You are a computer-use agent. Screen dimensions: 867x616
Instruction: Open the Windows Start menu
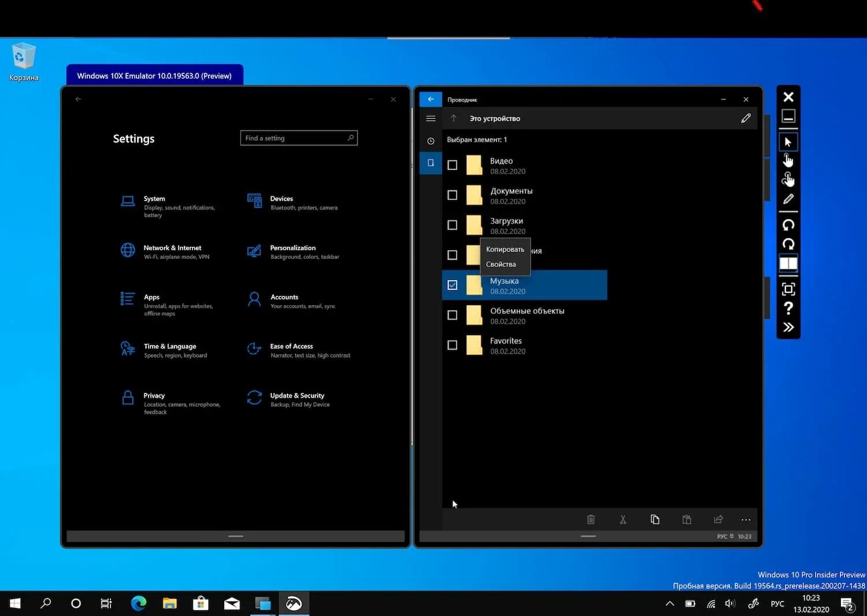(16, 603)
